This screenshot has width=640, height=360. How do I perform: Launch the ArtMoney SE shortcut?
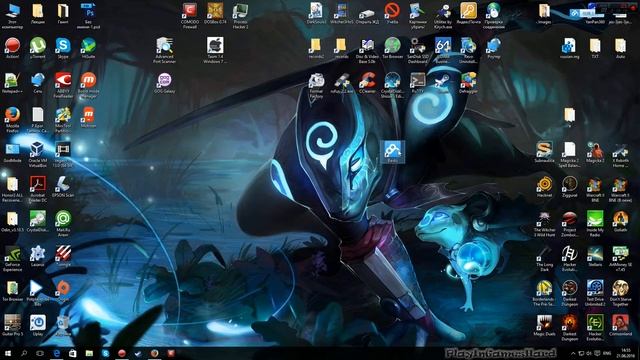pos(620,258)
